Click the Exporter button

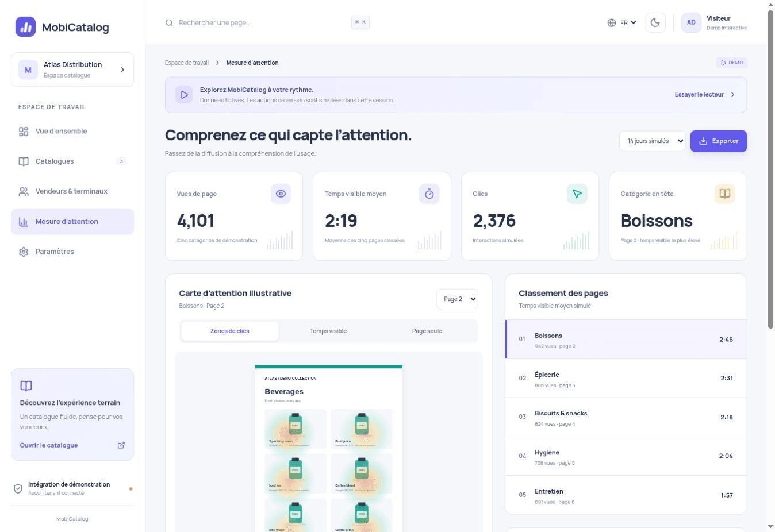pos(719,141)
